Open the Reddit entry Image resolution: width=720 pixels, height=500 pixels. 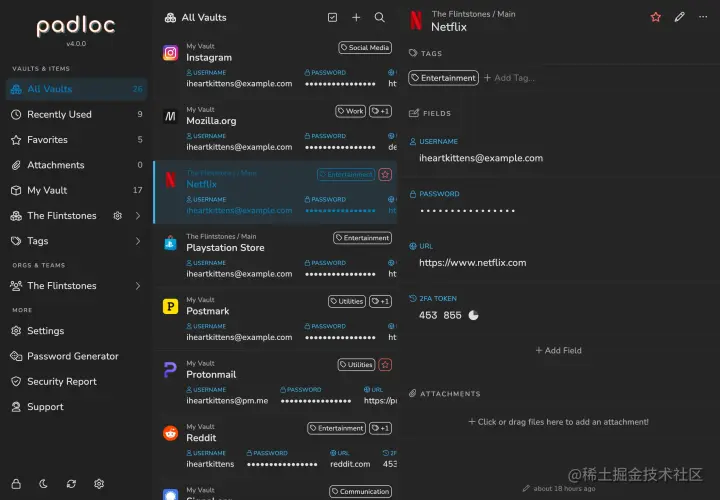tap(276, 446)
